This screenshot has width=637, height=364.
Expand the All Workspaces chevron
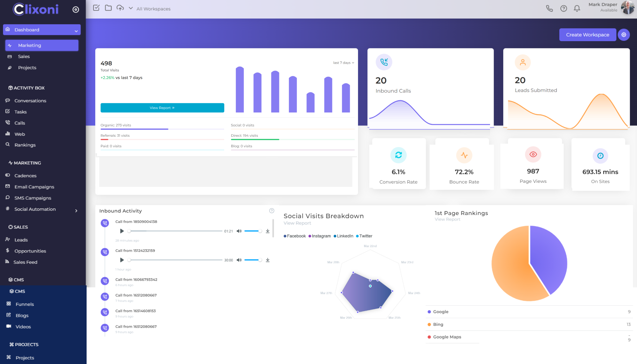(131, 8)
